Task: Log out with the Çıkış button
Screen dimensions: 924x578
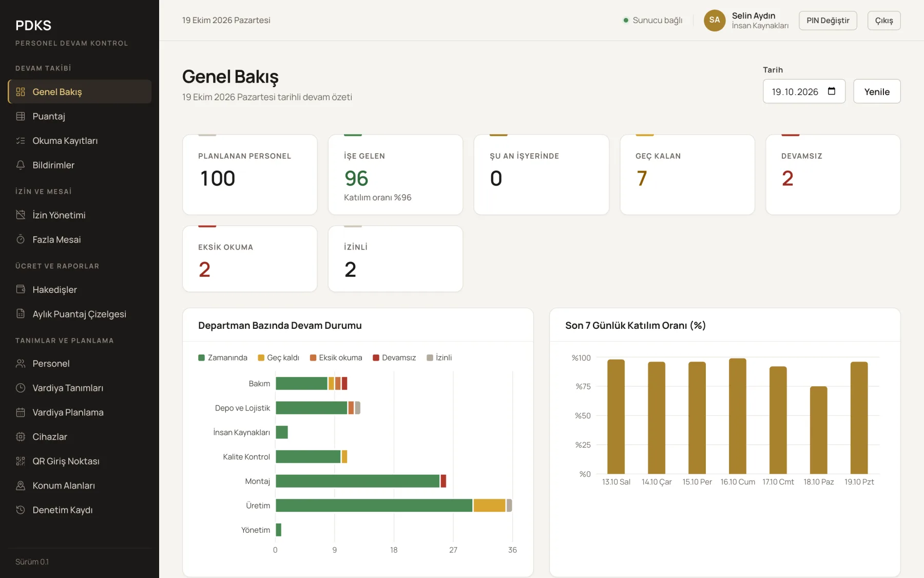Action: tap(884, 21)
